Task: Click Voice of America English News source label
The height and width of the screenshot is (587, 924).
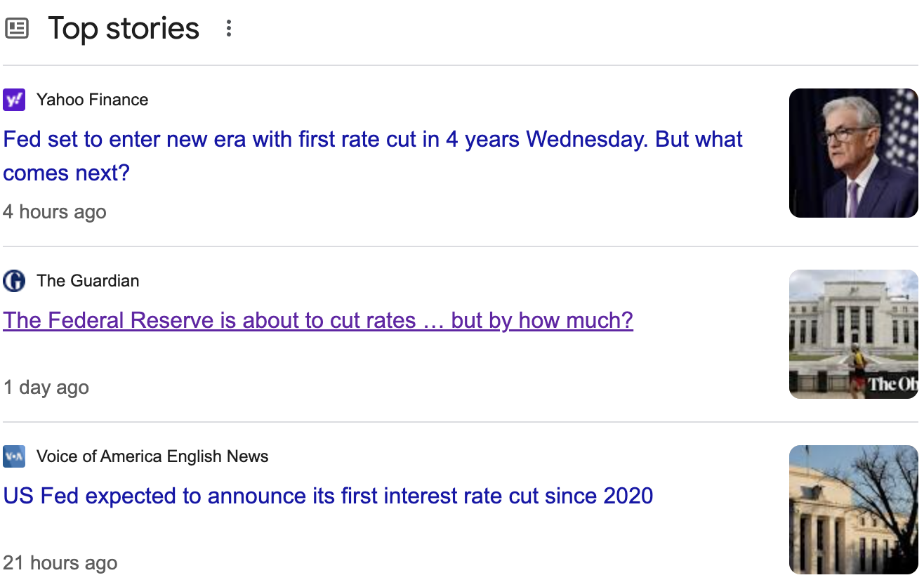Action: coord(152,456)
